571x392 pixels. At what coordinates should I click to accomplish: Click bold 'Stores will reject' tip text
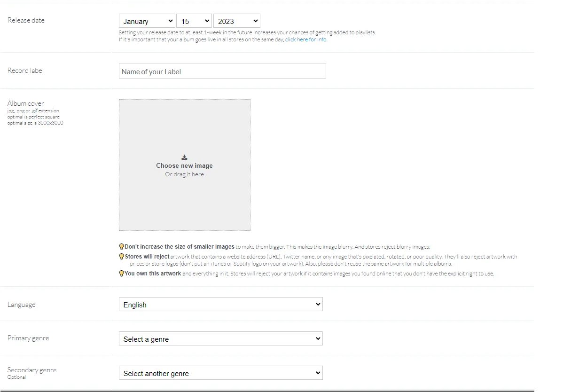click(x=147, y=257)
